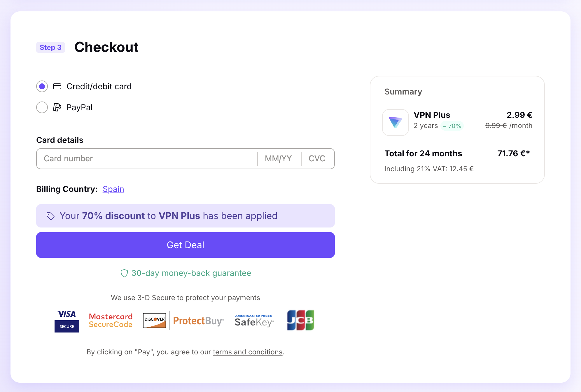The height and width of the screenshot is (392, 581).
Task: Click the Checkout heading
Action: pos(106,47)
